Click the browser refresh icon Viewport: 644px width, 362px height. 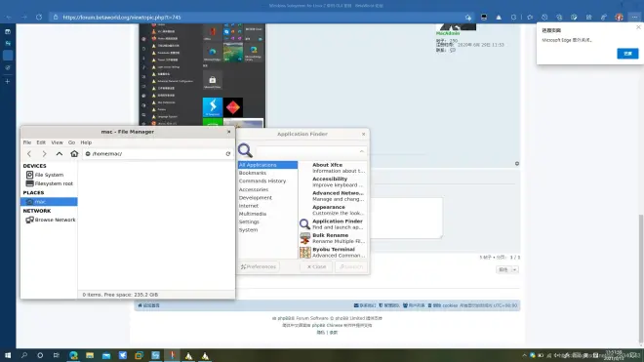click(39, 18)
